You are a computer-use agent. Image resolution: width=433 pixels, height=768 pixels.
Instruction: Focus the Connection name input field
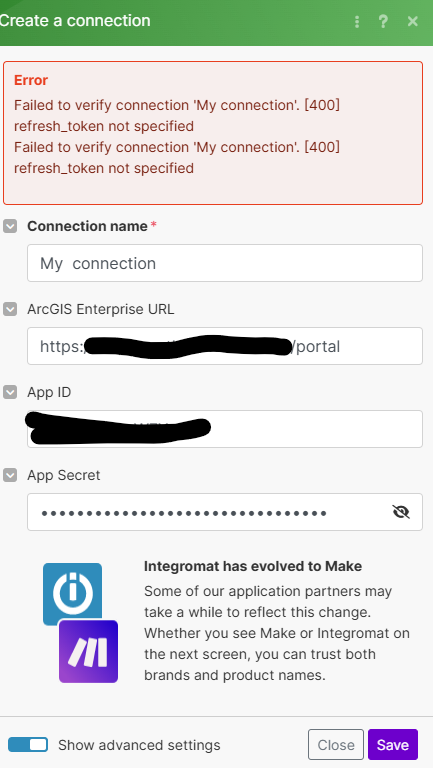pyautogui.click(x=225, y=263)
